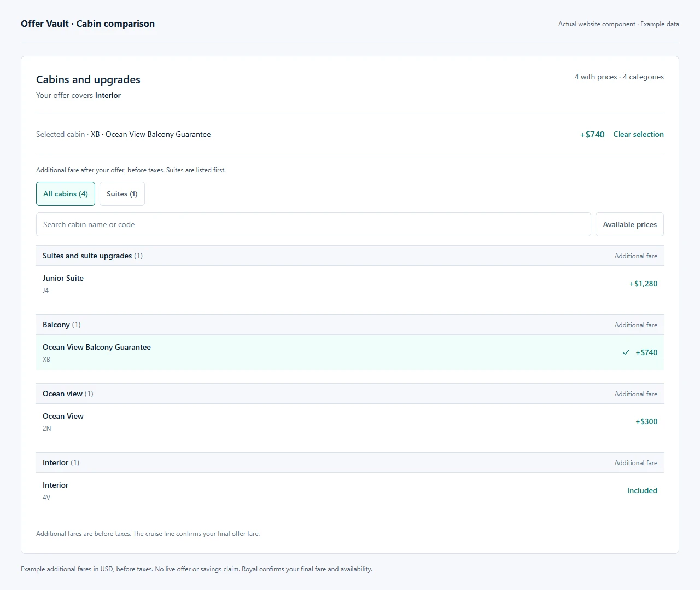700x590 pixels.
Task: Choose the Junior Suite J4 row
Action: click(350, 284)
